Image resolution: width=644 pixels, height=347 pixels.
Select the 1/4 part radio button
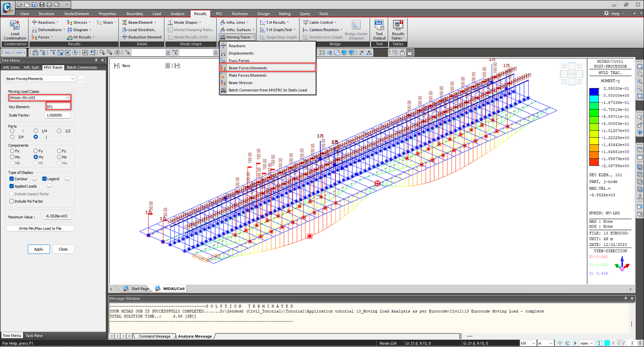(36, 131)
